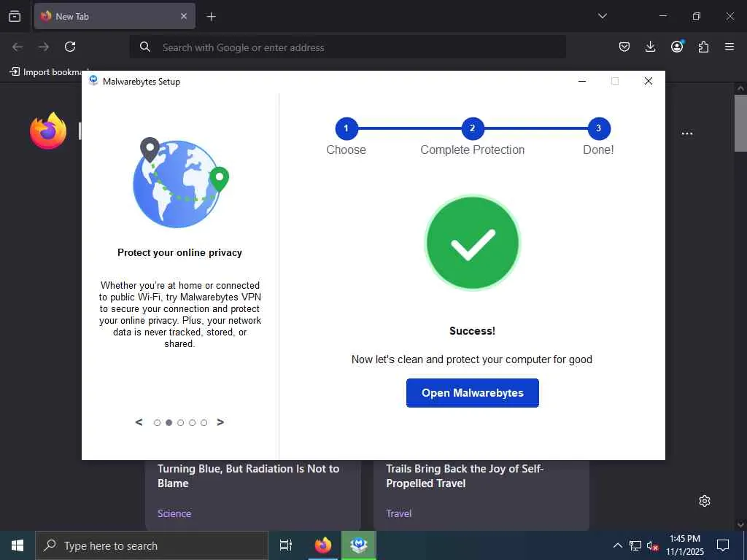This screenshot has width=747, height=560.
Task: Open Firefox application hamburger menu
Action: (729, 47)
